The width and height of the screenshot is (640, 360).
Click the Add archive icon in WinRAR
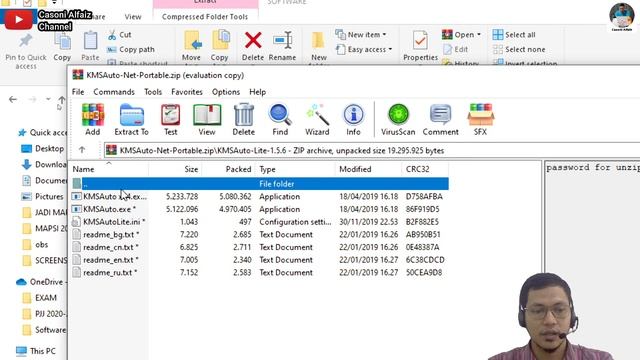coord(93,119)
